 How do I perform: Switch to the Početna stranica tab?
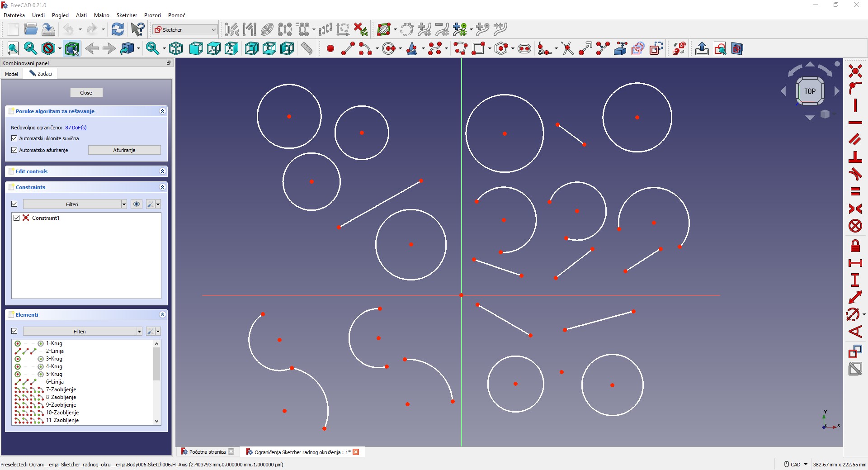pyautogui.click(x=207, y=451)
